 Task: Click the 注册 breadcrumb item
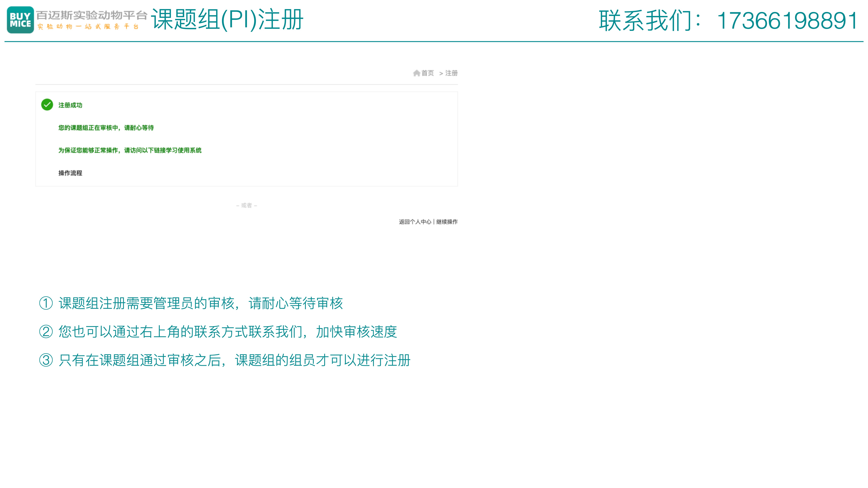[451, 73]
